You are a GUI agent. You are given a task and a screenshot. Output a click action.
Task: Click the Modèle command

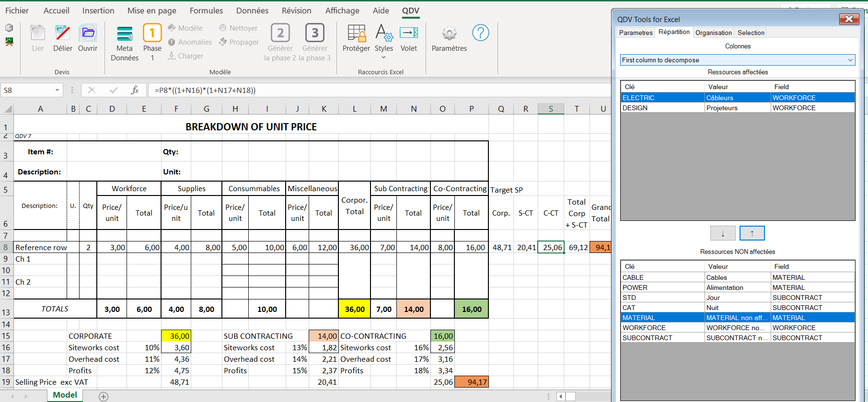(x=185, y=28)
